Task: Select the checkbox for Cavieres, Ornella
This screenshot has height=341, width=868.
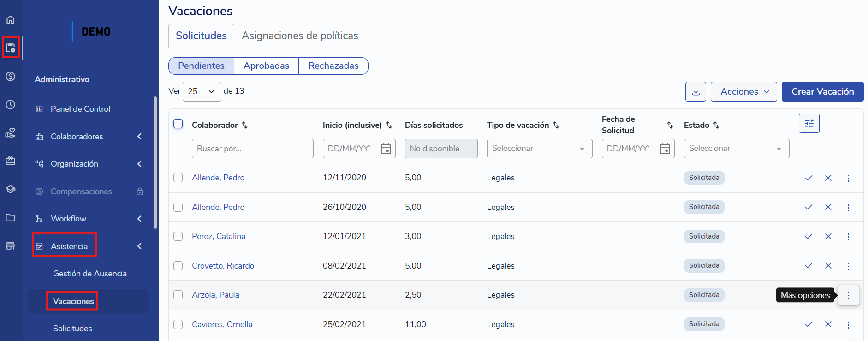Action: [178, 324]
